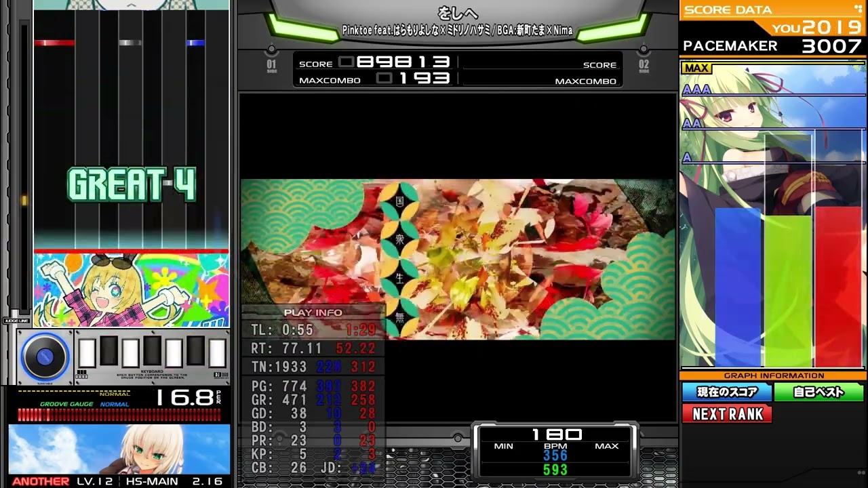Click the red ANOTHER difficulty label
This screenshot has height=488, width=868.
tap(41, 481)
